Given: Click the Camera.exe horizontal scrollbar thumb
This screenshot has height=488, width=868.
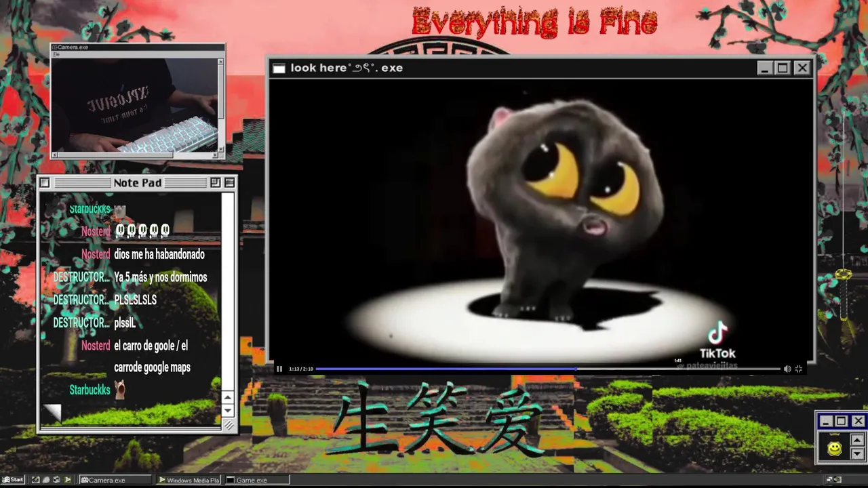Looking at the screenshot, I should coord(116,155).
